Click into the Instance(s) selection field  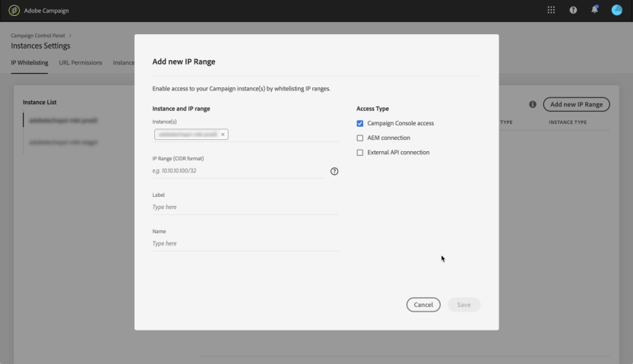coord(245,135)
